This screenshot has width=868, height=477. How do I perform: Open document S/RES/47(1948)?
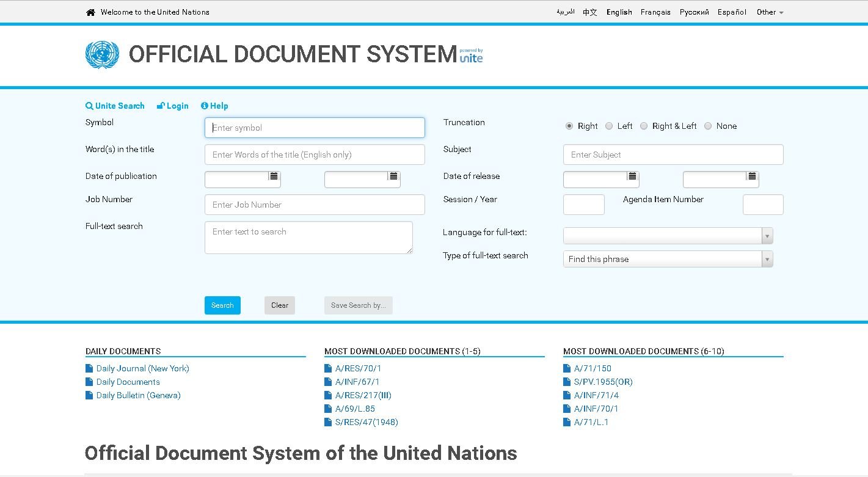367,422
